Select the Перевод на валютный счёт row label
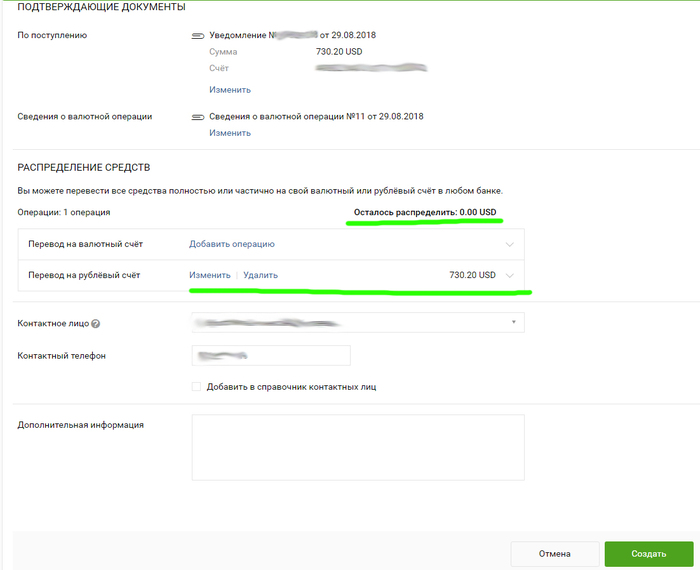700x570 pixels. [84, 244]
